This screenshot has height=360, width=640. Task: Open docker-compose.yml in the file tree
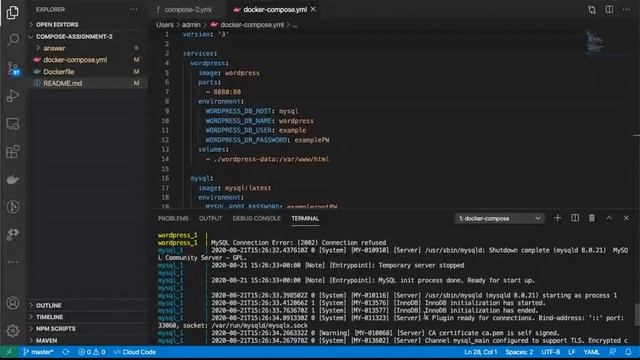[87, 60]
